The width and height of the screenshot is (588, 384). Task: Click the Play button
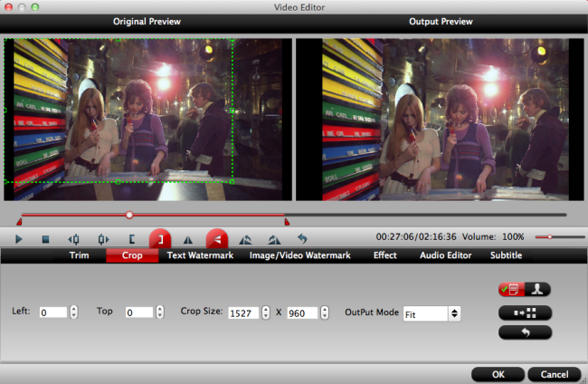click(x=18, y=239)
